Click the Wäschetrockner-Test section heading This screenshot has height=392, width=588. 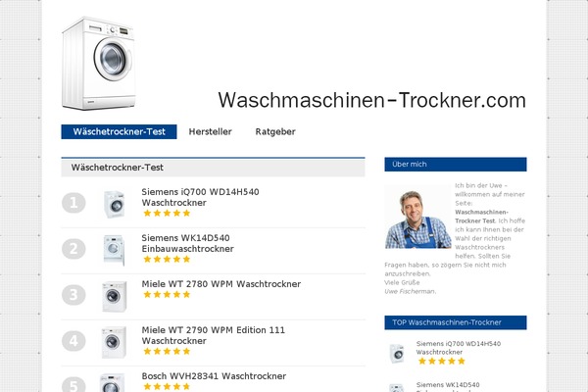(118, 168)
